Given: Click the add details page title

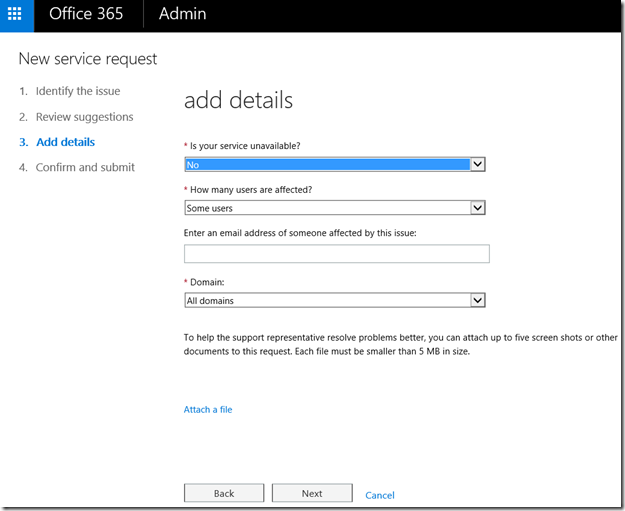Looking at the screenshot, I should [x=238, y=100].
